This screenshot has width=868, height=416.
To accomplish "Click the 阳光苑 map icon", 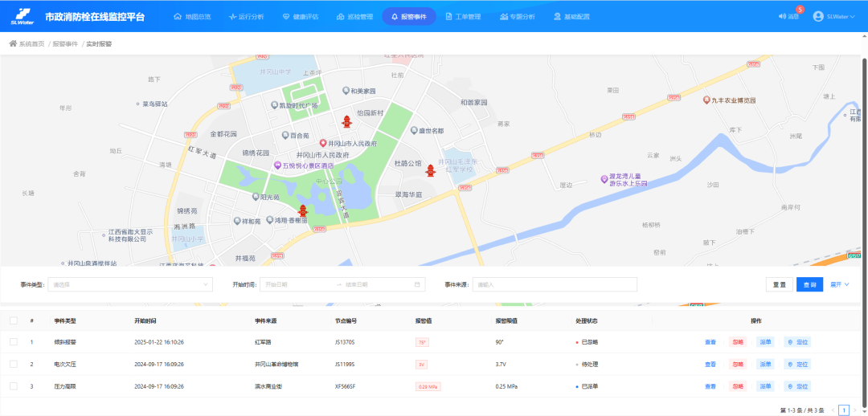I will (256, 196).
